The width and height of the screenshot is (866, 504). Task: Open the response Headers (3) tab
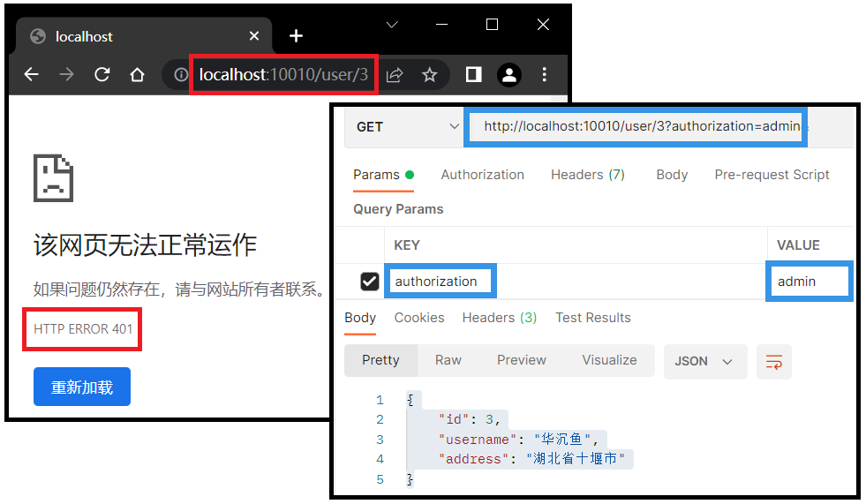click(500, 318)
